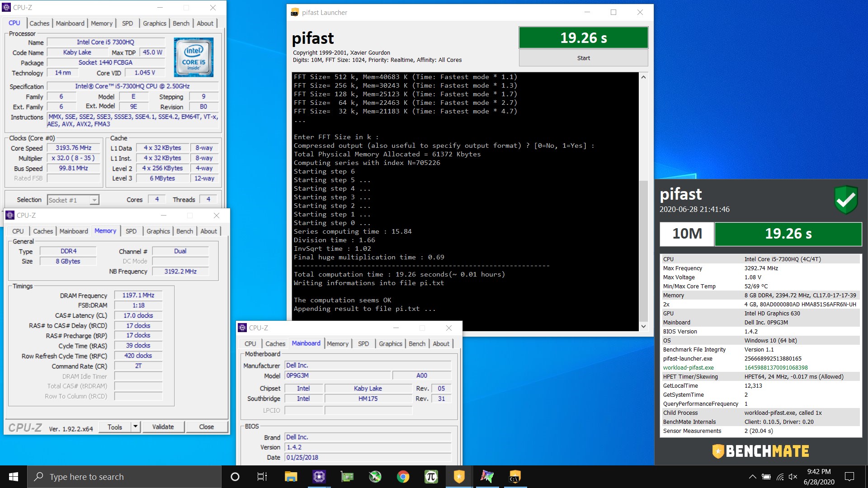The image size is (868, 488).
Task: Switch to CPU tab in Memory CPU-Z window
Action: [x=18, y=231]
